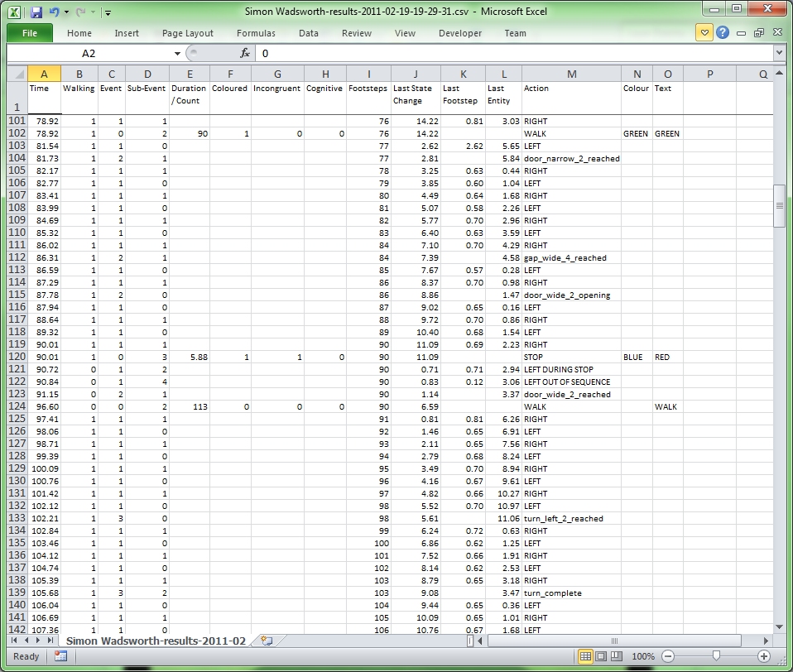Screen dimensions: 793x672
Task: Open the Undo history dropdown arrow
Action: click(66, 12)
